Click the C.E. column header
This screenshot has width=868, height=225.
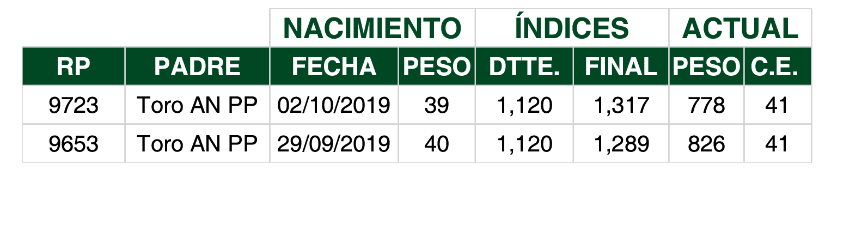(777, 66)
